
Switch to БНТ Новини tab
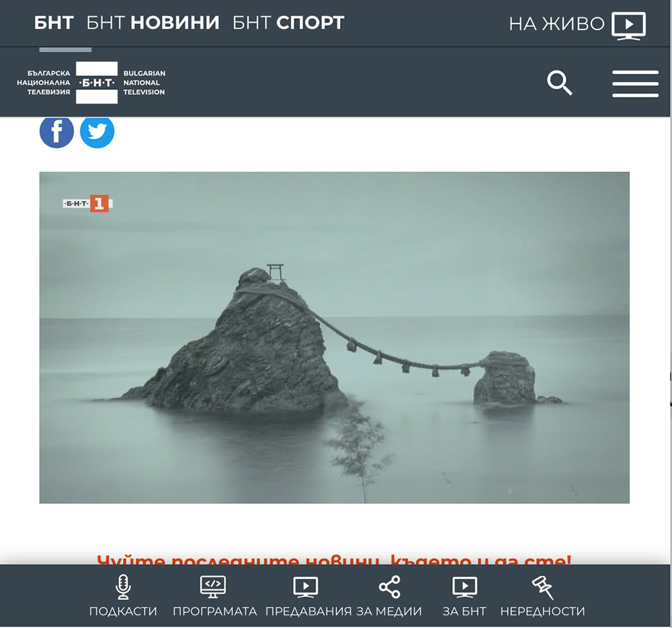(153, 23)
